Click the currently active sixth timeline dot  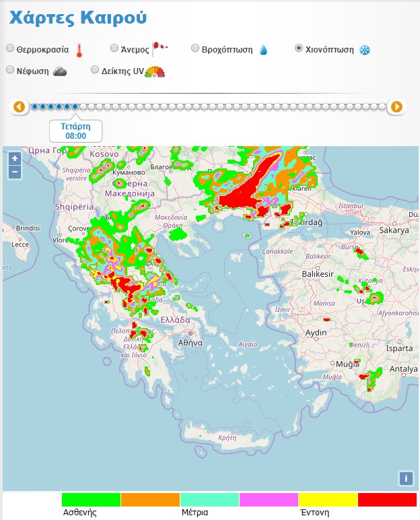pyautogui.click(x=75, y=107)
